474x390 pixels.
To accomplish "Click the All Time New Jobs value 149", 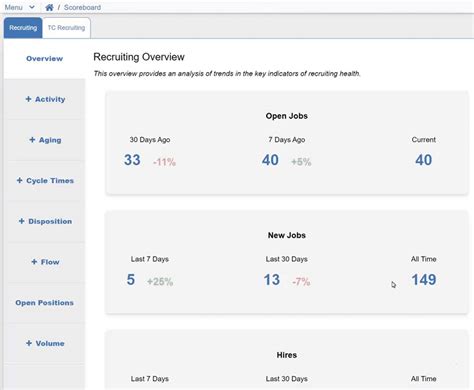I will point(424,280).
